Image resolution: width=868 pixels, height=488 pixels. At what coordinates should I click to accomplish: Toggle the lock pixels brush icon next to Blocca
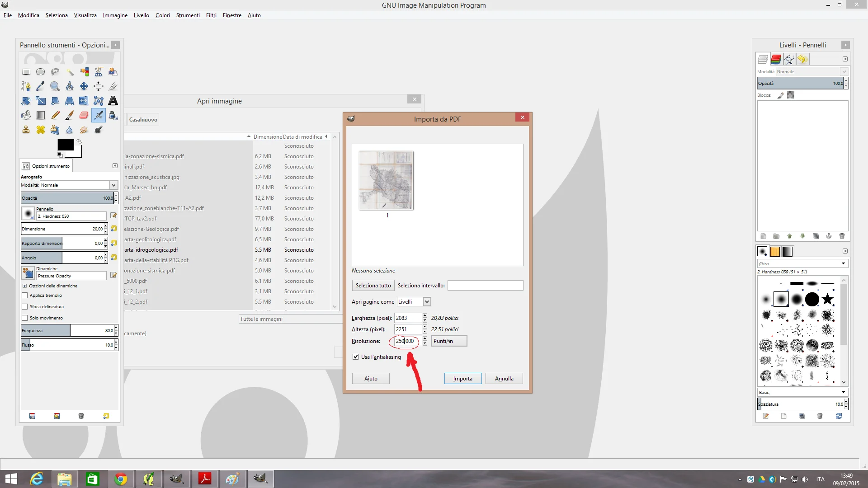[781, 95]
